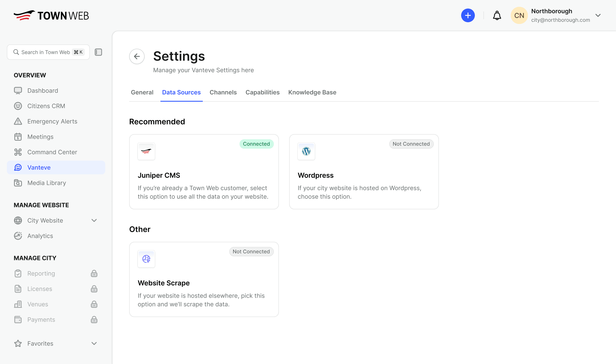Click the Media Library folder icon

click(18, 183)
